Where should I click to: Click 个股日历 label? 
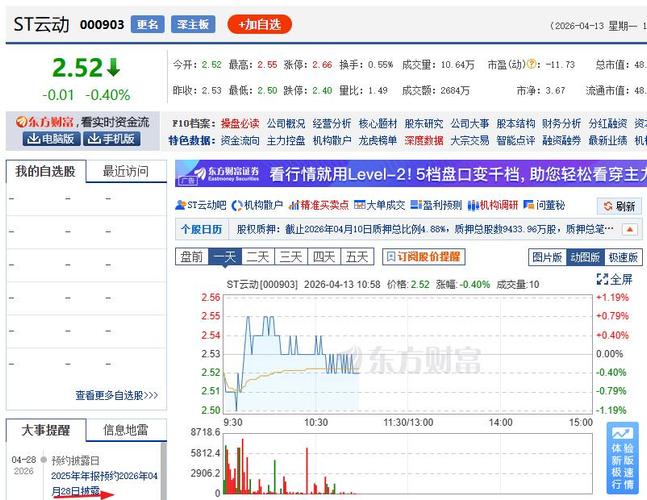(201, 229)
